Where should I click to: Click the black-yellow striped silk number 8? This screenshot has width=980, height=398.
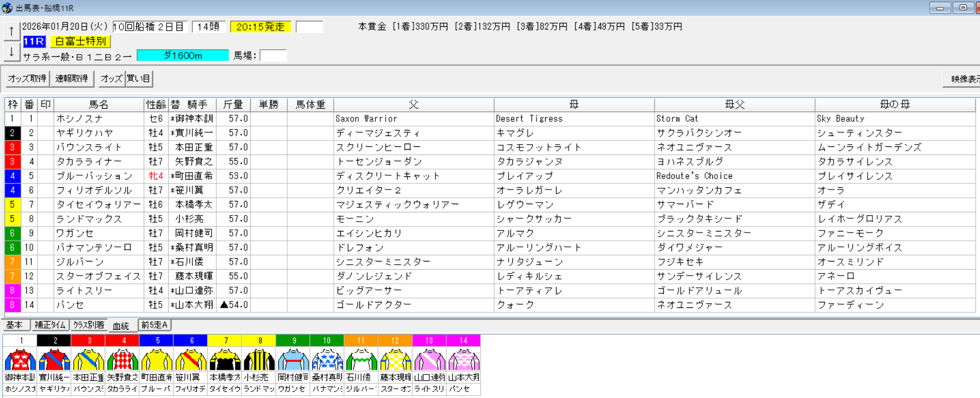259,360
